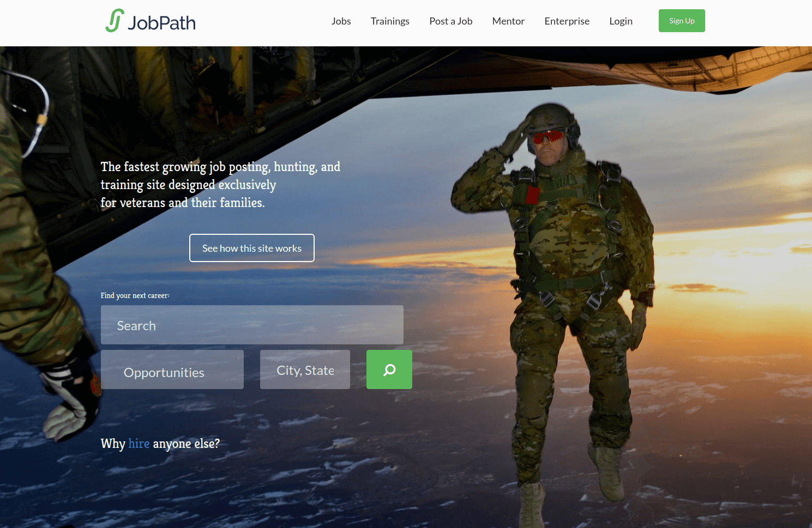812x528 pixels.
Task: Select Enterprise from the header menu
Action: pos(567,21)
